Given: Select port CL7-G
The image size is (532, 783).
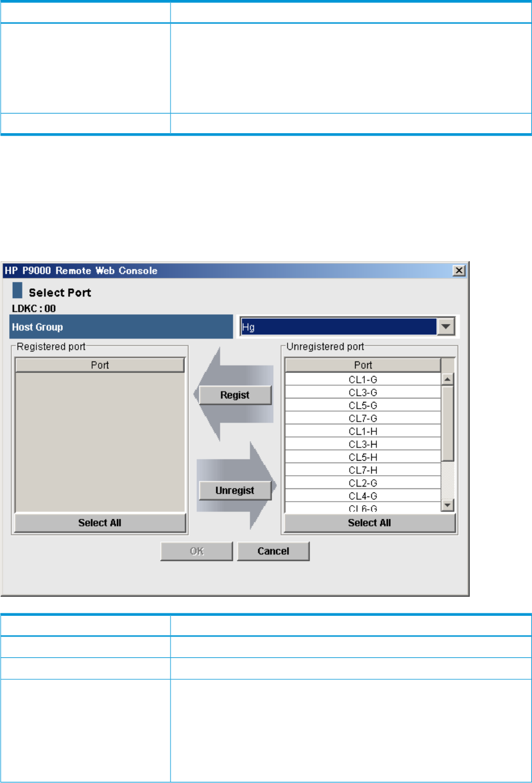Looking at the screenshot, I should (363, 419).
